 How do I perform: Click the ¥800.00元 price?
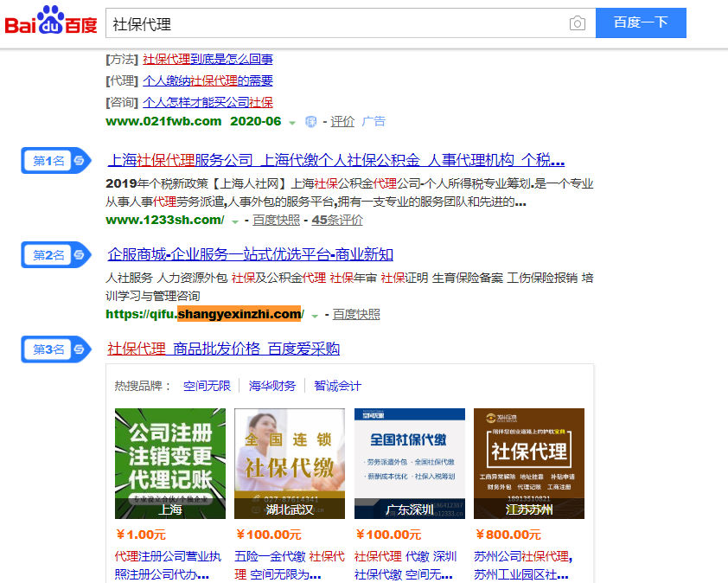(x=508, y=535)
